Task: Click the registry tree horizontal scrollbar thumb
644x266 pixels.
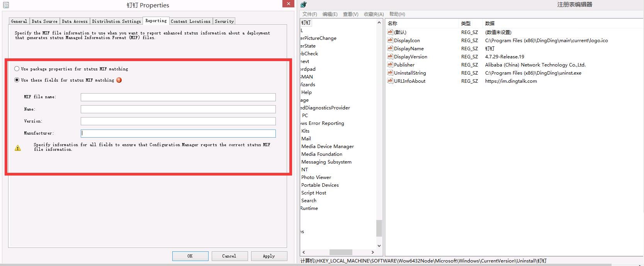Action: [341, 252]
